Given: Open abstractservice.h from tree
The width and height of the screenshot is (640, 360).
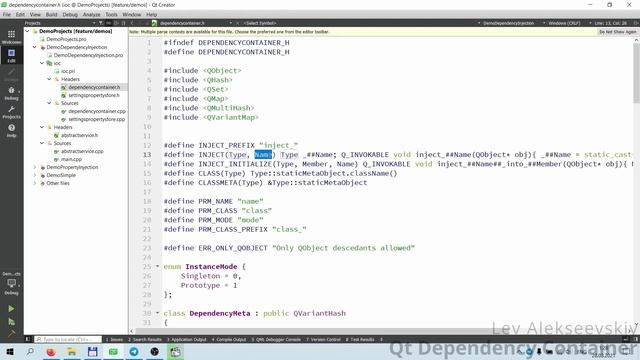Looking at the screenshot, I should point(79,135).
